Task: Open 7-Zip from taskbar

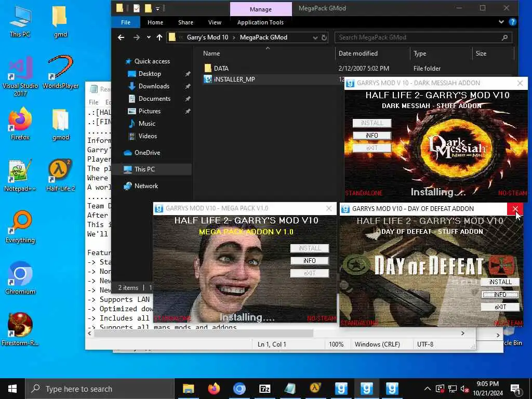Action: click(x=264, y=389)
